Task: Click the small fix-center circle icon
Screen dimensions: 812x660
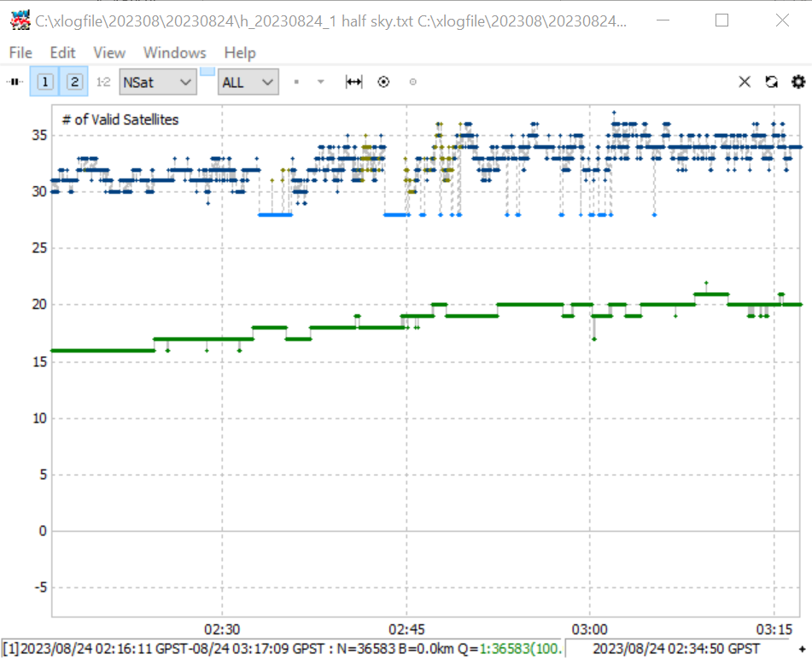Action: pyautogui.click(x=412, y=82)
